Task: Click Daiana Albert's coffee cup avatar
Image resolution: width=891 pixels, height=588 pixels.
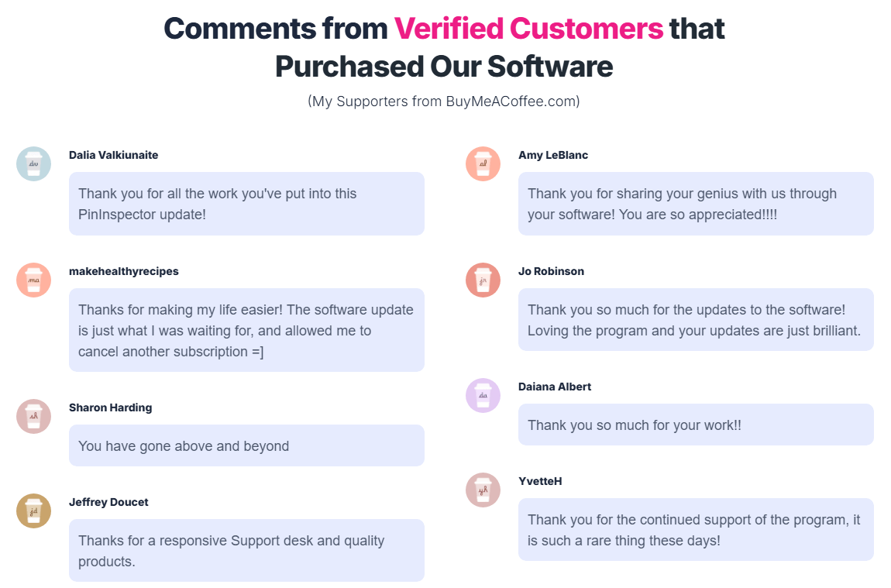Action: [x=483, y=395]
